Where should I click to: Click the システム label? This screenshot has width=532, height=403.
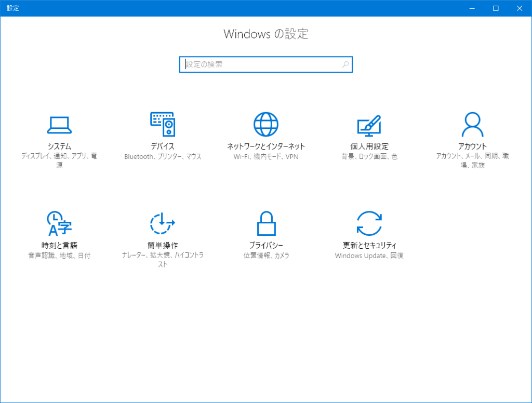click(59, 146)
